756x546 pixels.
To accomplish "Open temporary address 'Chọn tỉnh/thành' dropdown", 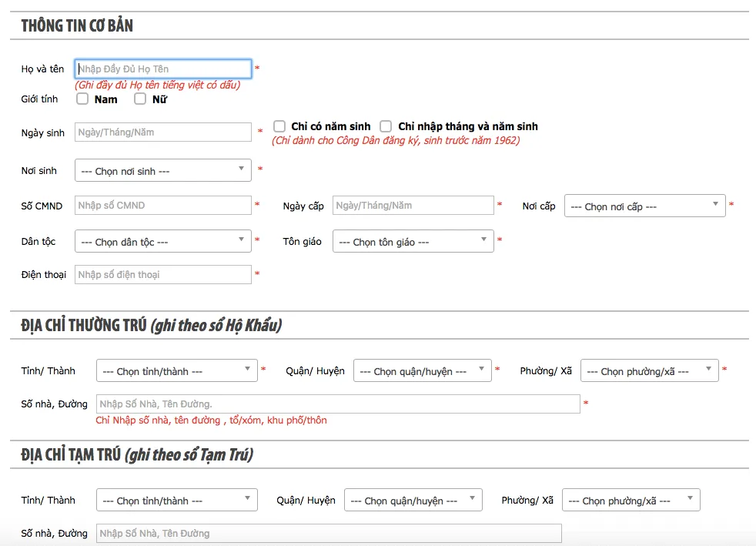I will click(176, 500).
